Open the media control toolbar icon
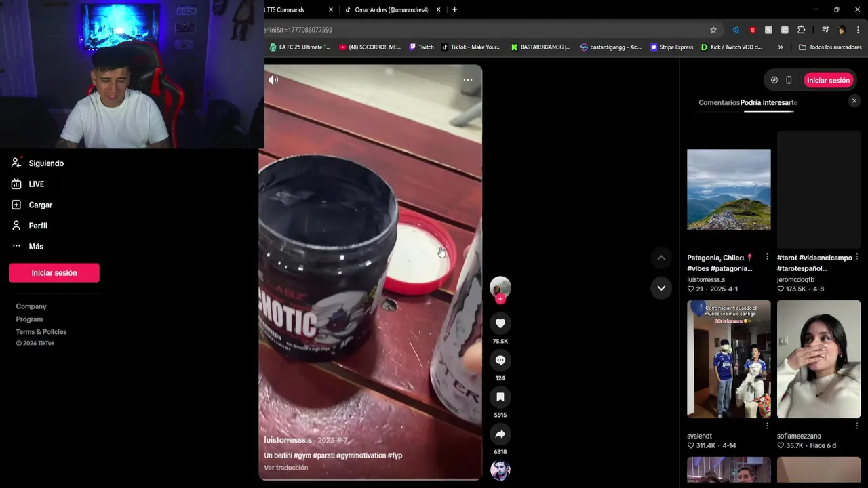The width and height of the screenshot is (868, 488). [825, 30]
